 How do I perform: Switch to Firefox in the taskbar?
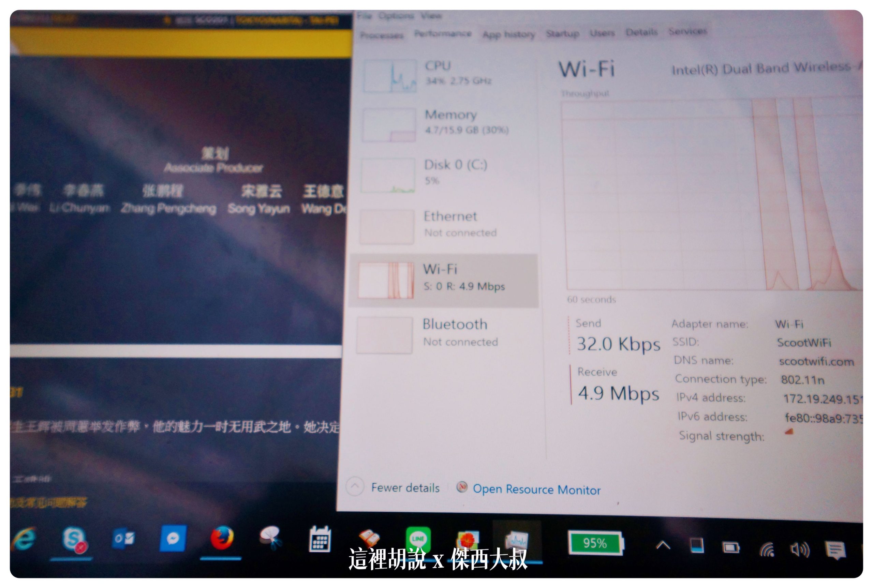coord(222,538)
